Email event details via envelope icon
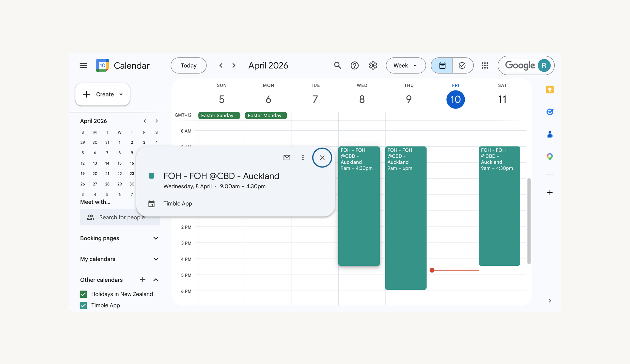The image size is (630, 364). coord(287,157)
